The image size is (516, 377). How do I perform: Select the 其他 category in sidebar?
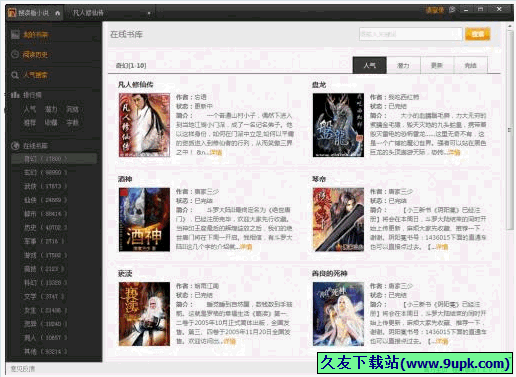(x=45, y=351)
